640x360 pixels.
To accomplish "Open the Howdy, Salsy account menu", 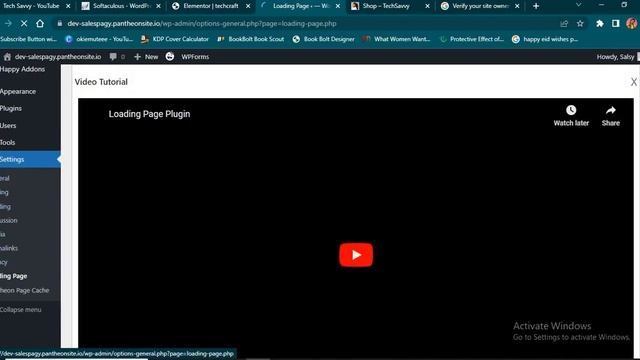I will pyautogui.click(x=616, y=57).
